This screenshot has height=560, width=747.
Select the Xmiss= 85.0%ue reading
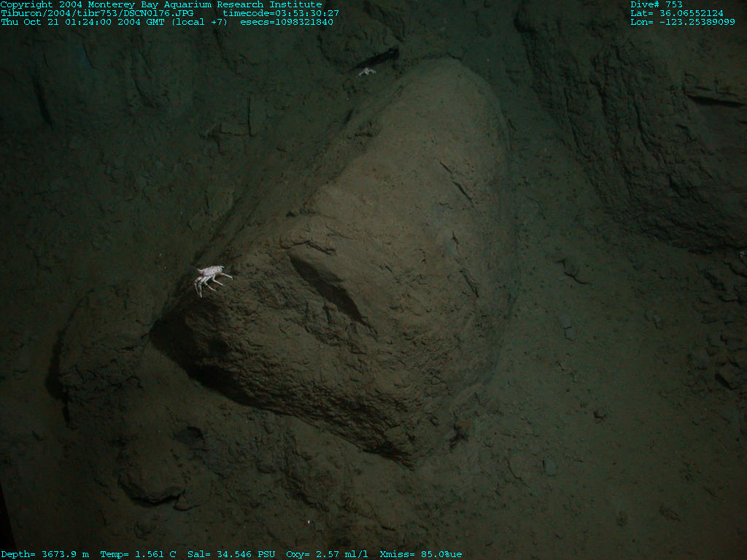(421, 554)
